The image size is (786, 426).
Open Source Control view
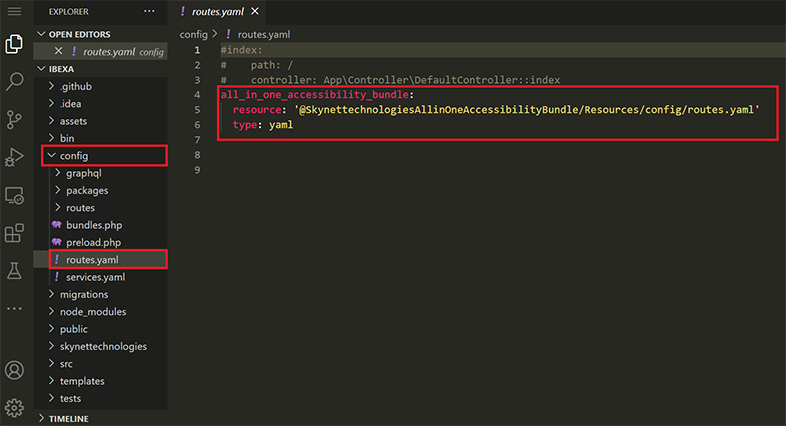pos(14,120)
